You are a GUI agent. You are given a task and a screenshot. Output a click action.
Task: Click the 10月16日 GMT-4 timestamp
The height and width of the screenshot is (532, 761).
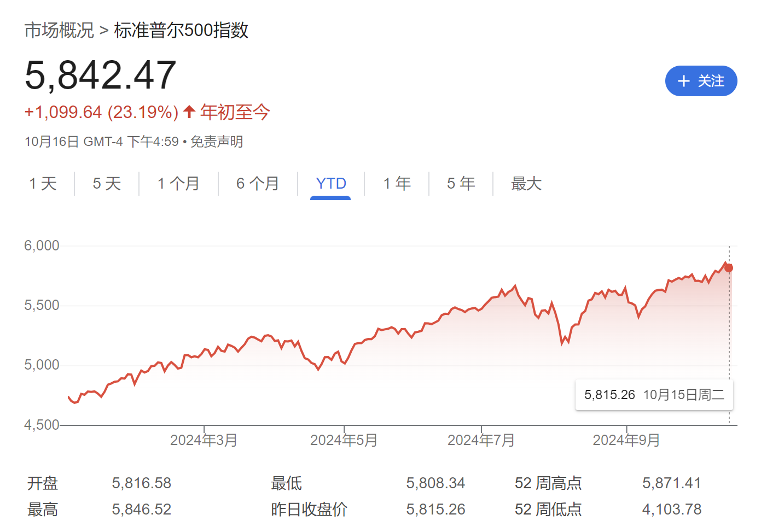point(102,142)
